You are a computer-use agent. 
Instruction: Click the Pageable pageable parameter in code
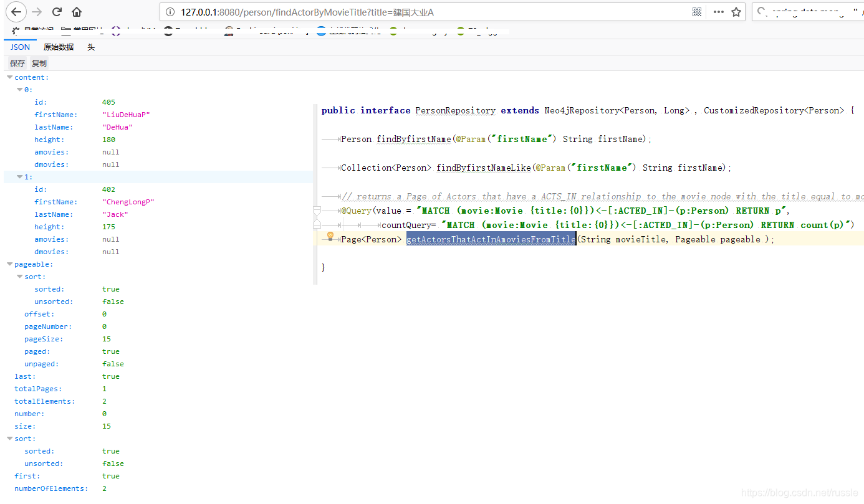[718, 239]
